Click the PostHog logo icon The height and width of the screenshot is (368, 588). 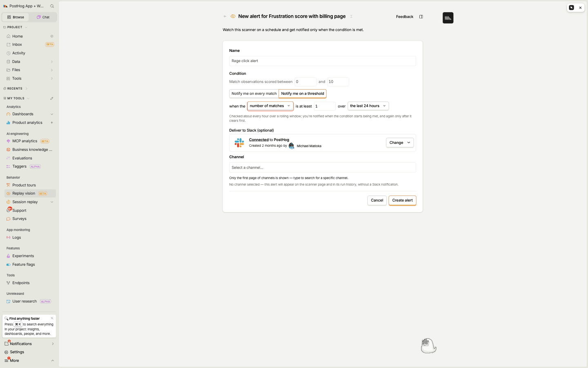click(x=5, y=6)
